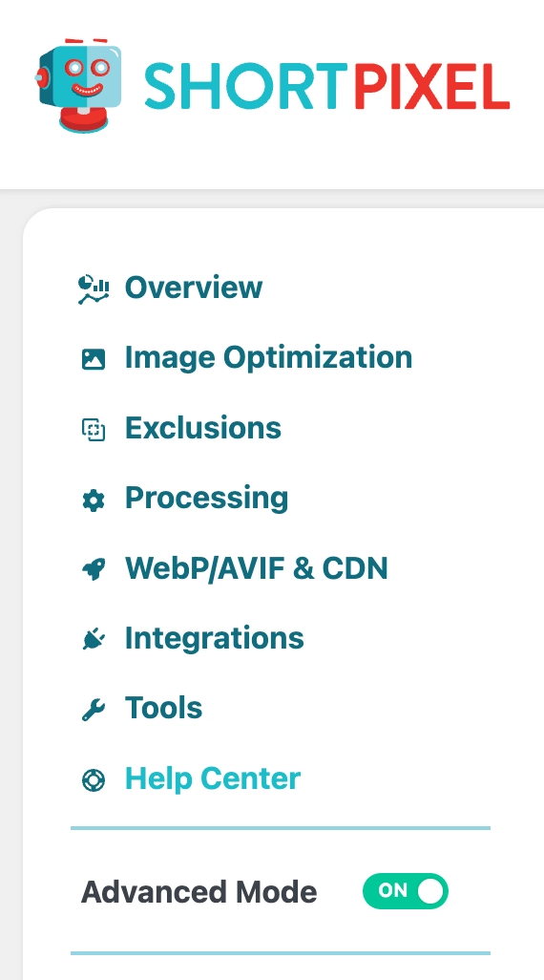Select the Exclusions menu item
Screen dimensions: 544x980
click(x=203, y=428)
